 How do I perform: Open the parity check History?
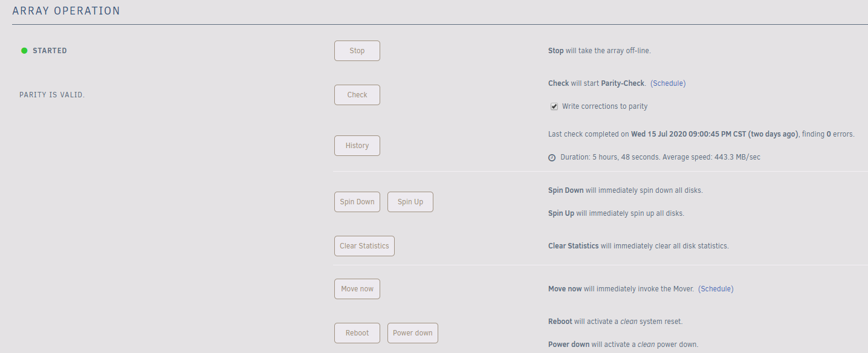357,146
